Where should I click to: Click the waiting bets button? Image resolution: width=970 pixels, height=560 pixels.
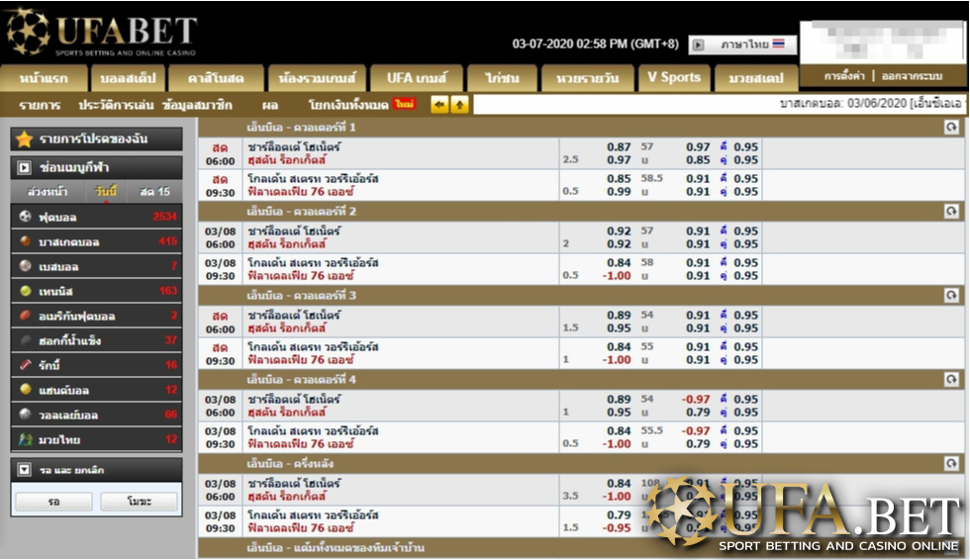[53, 502]
